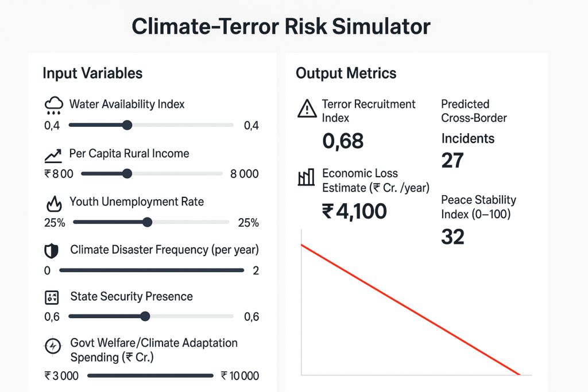Click the rising trend Rural Income icon

click(x=53, y=155)
